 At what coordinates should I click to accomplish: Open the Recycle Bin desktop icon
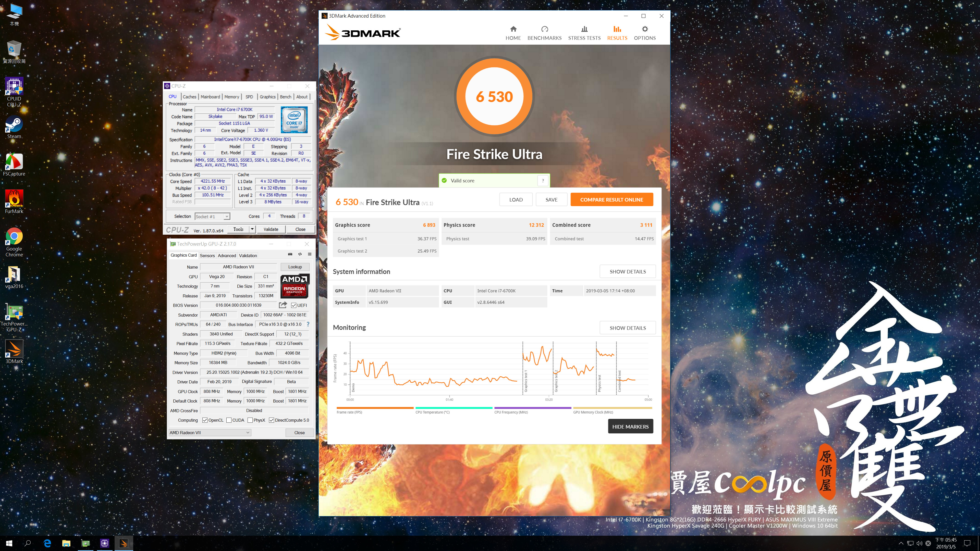(14, 52)
